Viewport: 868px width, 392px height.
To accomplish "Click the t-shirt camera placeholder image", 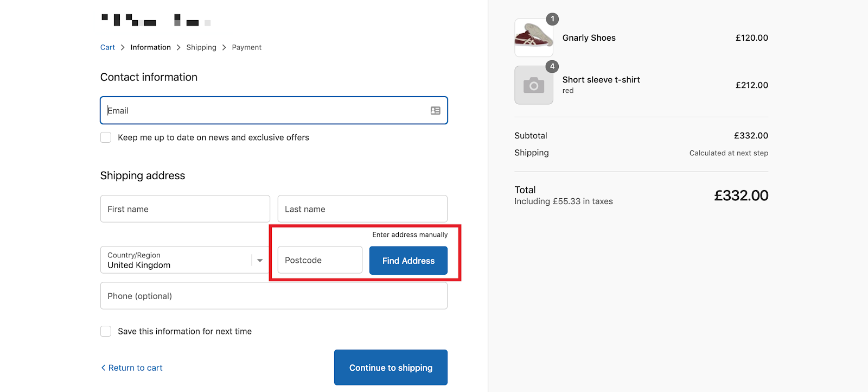I will pos(534,85).
